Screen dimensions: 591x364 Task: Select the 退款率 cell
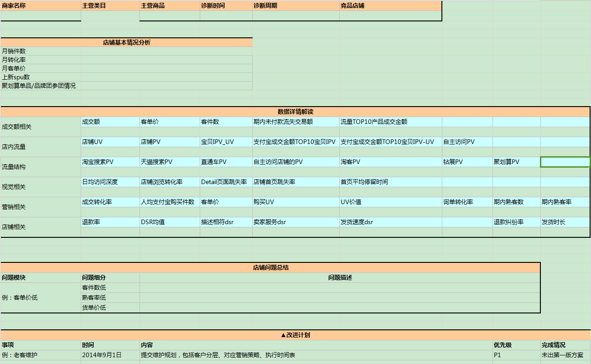(110, 222)
